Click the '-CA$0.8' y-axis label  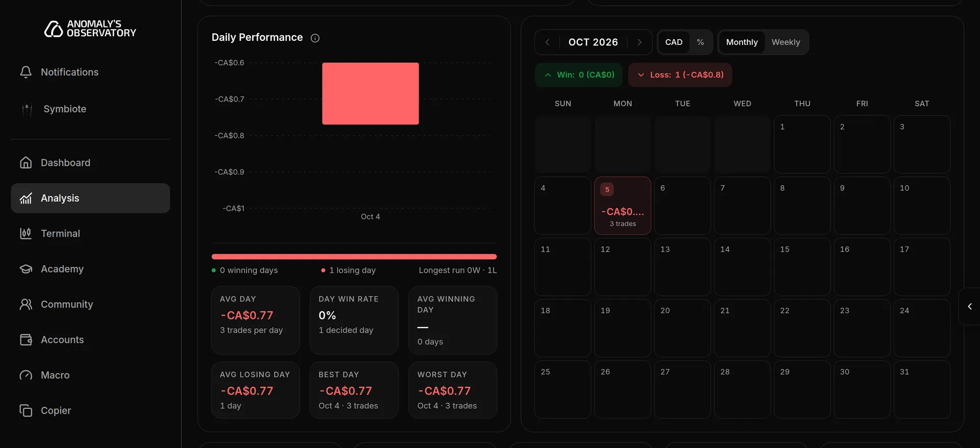pyautogui.click(x=229, y=136)
